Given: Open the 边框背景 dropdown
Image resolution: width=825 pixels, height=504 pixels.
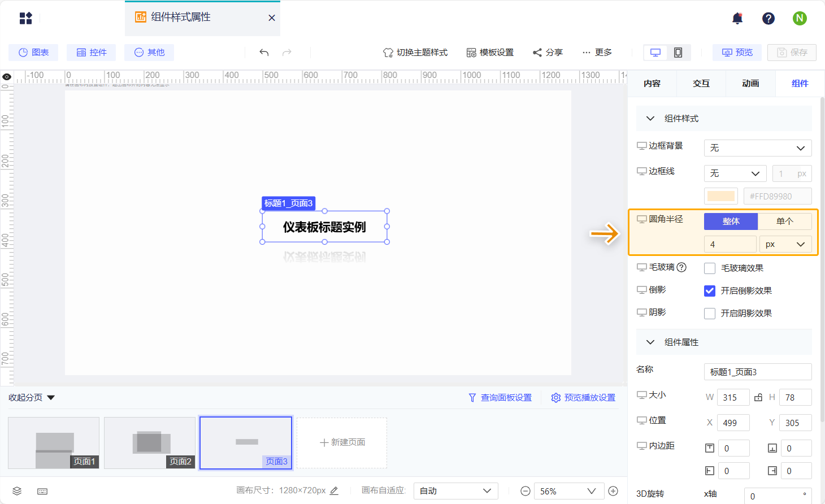Looking at the screenshot, I should coord(757,148).
